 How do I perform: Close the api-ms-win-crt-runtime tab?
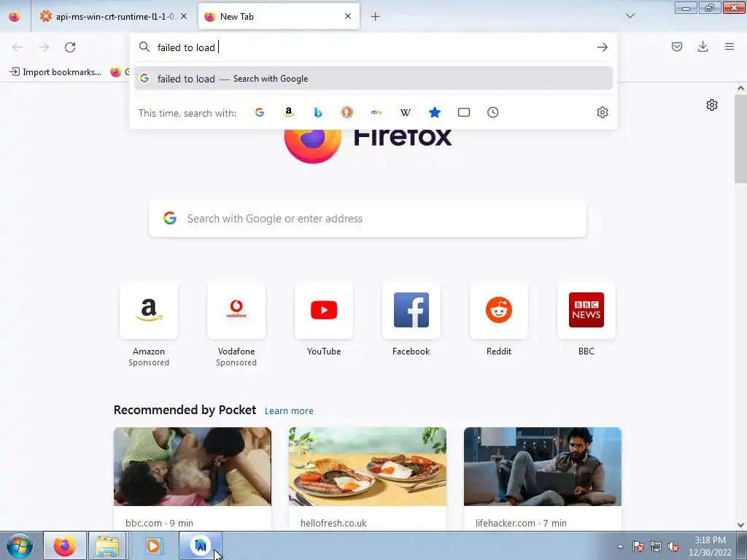tap(184, 16)
